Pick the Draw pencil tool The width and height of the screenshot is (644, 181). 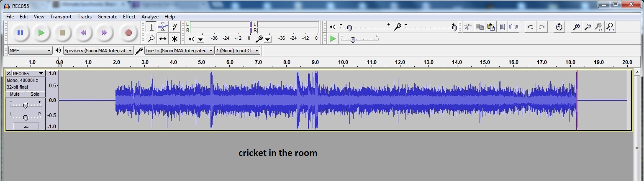coord(174,27)
